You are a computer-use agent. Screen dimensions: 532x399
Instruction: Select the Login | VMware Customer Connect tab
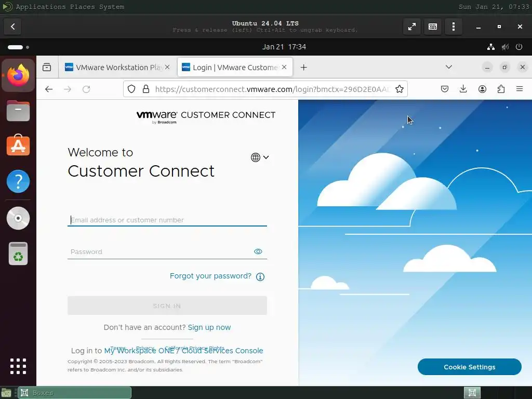click(x=235, y=67)
